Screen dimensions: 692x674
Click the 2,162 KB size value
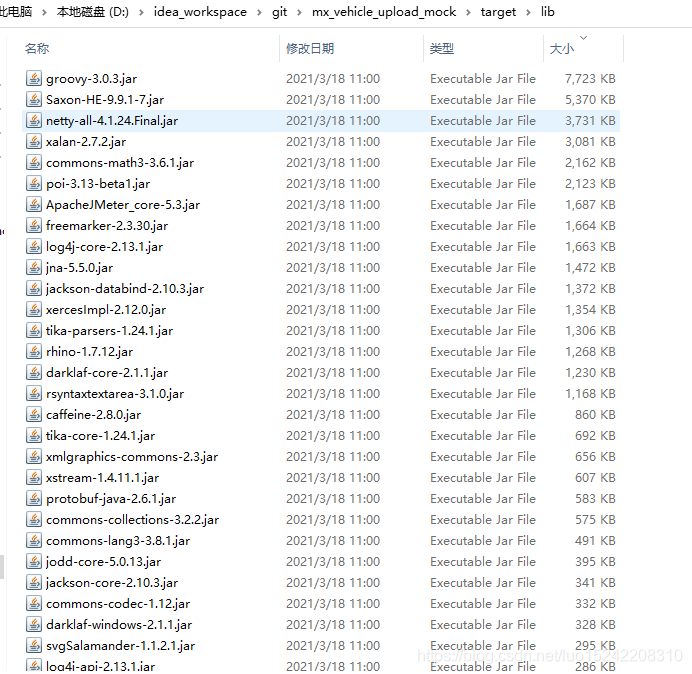click(590, 163)
